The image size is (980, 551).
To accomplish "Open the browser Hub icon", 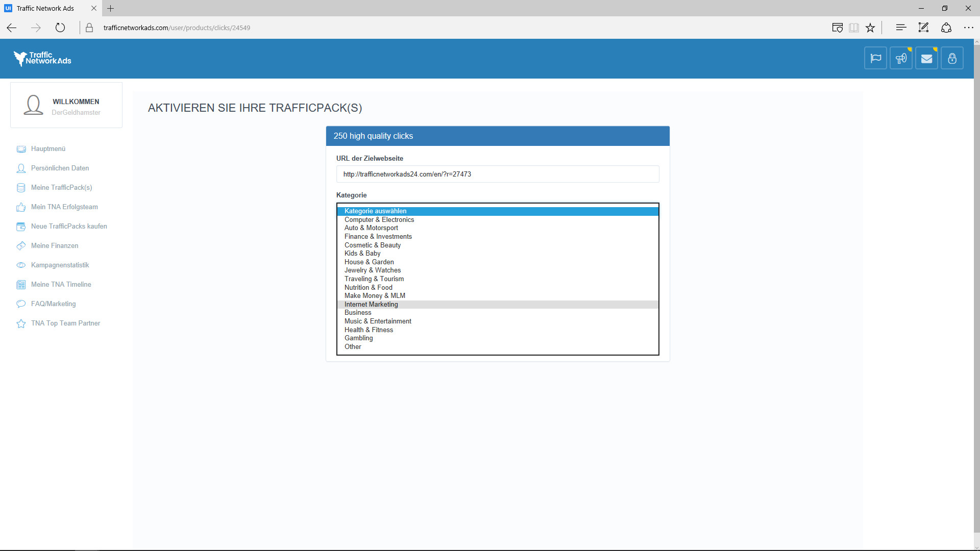I will 901,28.
